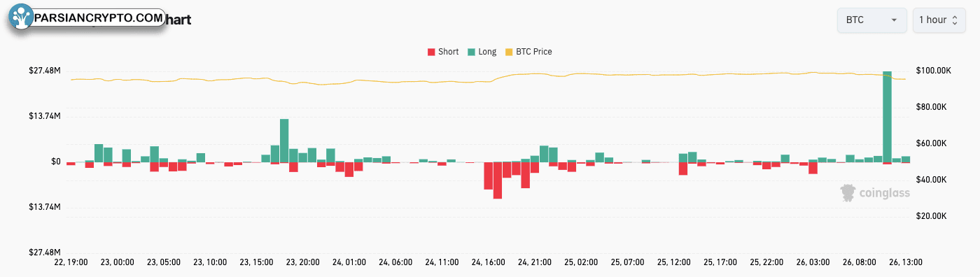Expand the 1 hour interval selector
The width and height of the screenshot is (980, 277).
click(938, 20)
